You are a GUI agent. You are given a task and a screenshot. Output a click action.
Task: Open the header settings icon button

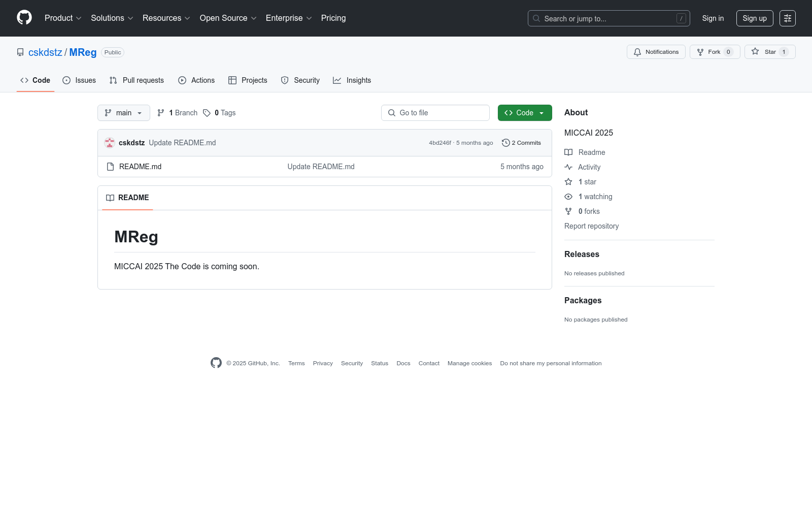coord(787,18)
